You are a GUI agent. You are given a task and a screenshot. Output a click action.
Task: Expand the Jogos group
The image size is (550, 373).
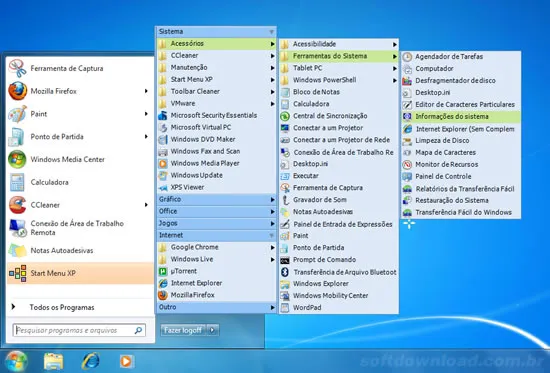pyautogui.click(x=216, y=223)
